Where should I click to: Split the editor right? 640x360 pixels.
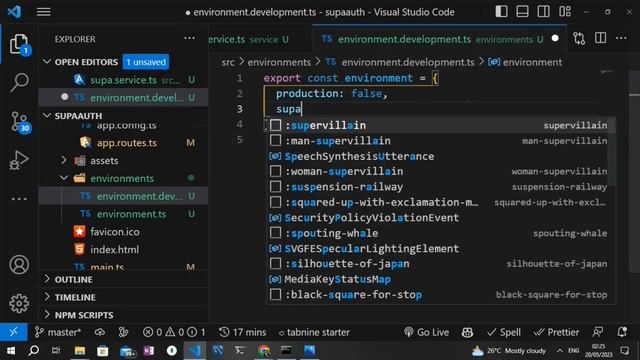pos(600,38)
